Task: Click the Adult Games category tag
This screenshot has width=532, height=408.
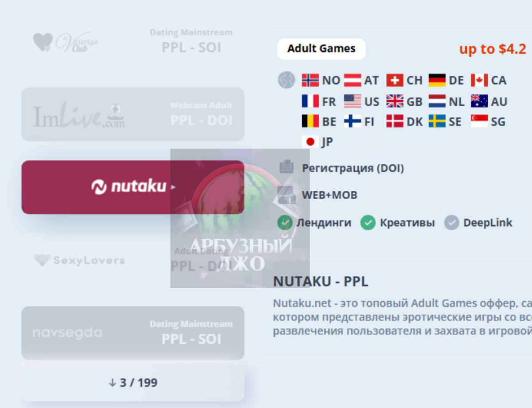Action: point(321,49)
